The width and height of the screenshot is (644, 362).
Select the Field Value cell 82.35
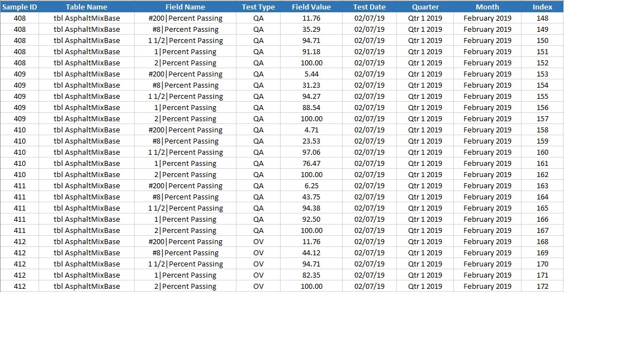point(311,275)
